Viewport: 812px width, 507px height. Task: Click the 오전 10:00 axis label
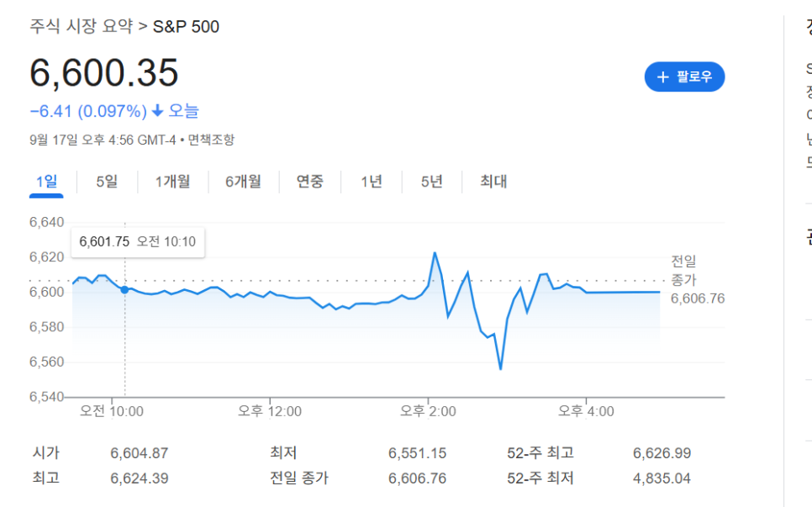coord(111,411)
